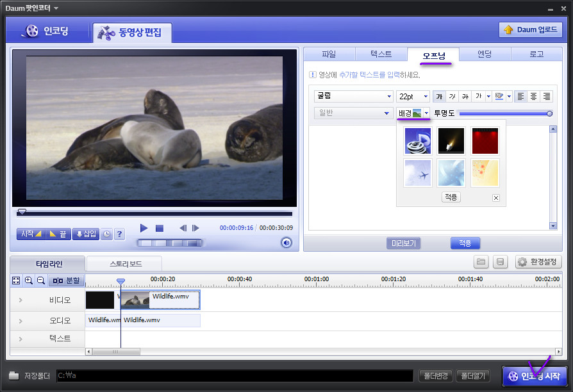Fit the timeline to window icon
The width and height of the screenshot is (573, 392).
(x=16, y=281)
